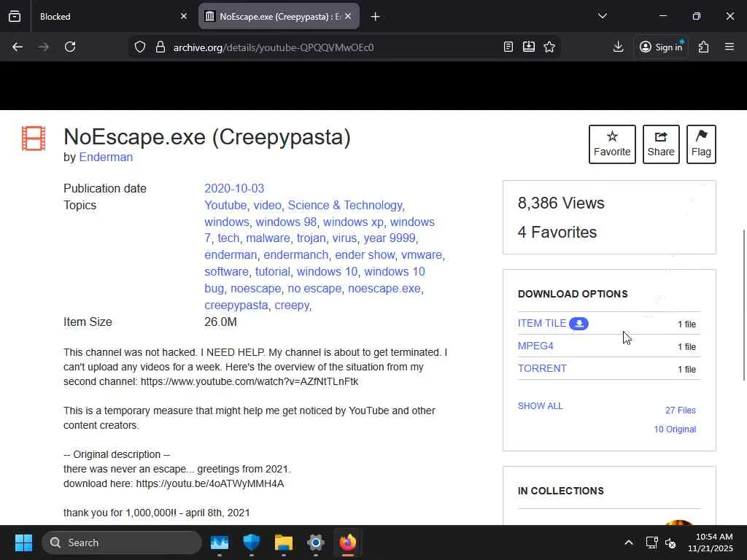Image resolution: width=747 pixels, height=560 pixels.
Task: Open the windows xp topic link
Action: pyautogui.click(x=353, y=222)
